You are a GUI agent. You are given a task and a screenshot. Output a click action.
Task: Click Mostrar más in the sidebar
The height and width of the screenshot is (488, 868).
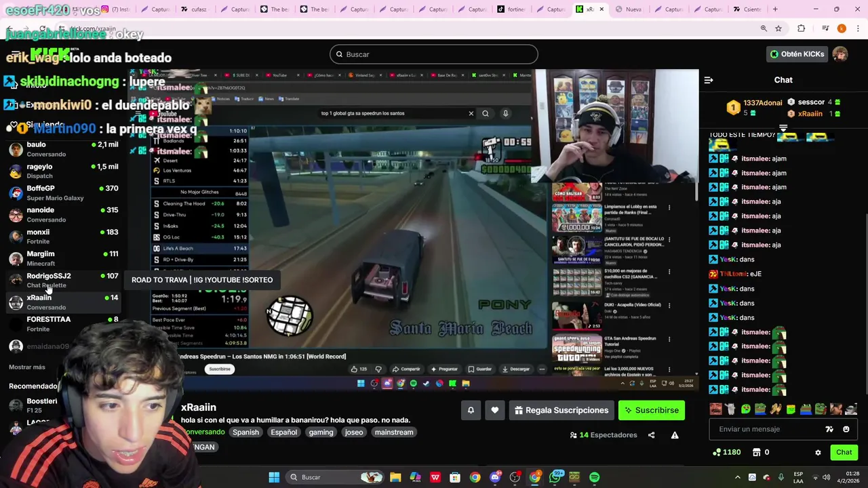pyautogui.click(x=27, y=367)
